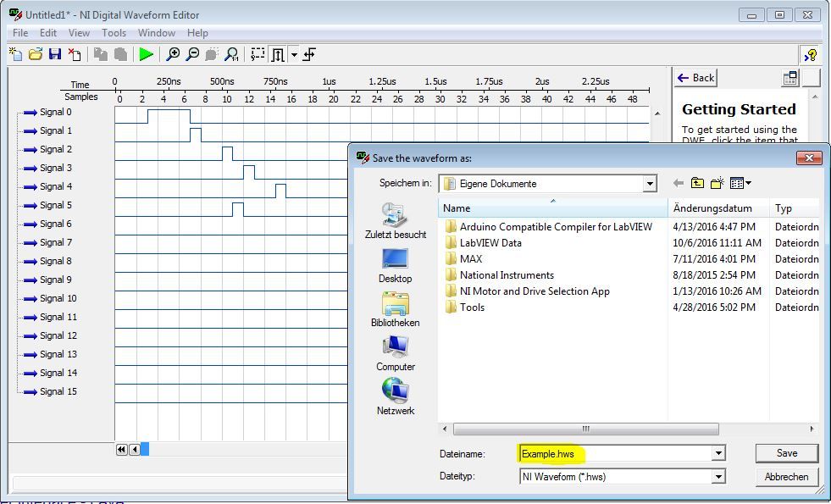Select the 'MAX' folder

(x=464, y=259)
